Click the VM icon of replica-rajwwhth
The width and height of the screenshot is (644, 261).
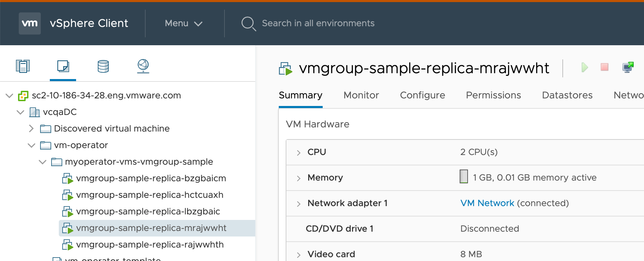coord(68,245)
